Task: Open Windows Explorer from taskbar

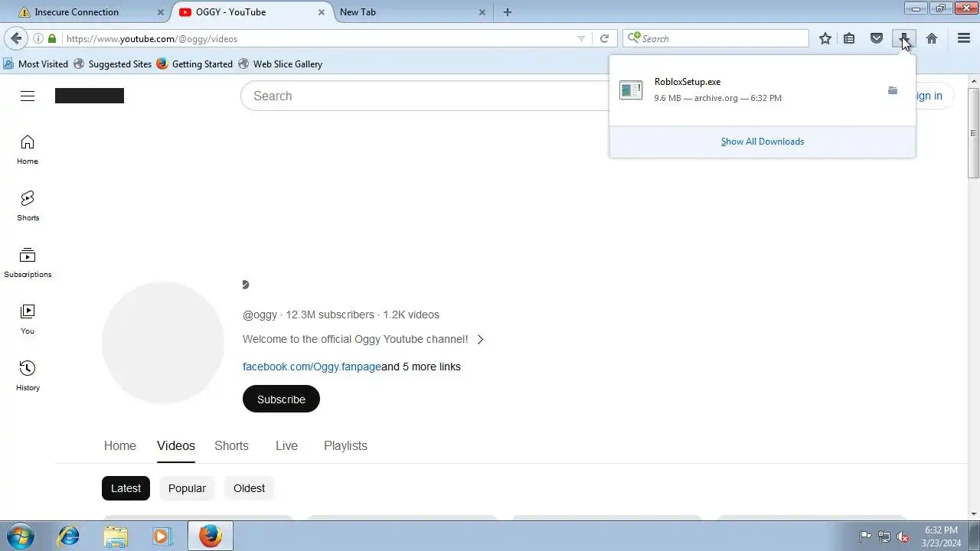Action: [116, 536]
